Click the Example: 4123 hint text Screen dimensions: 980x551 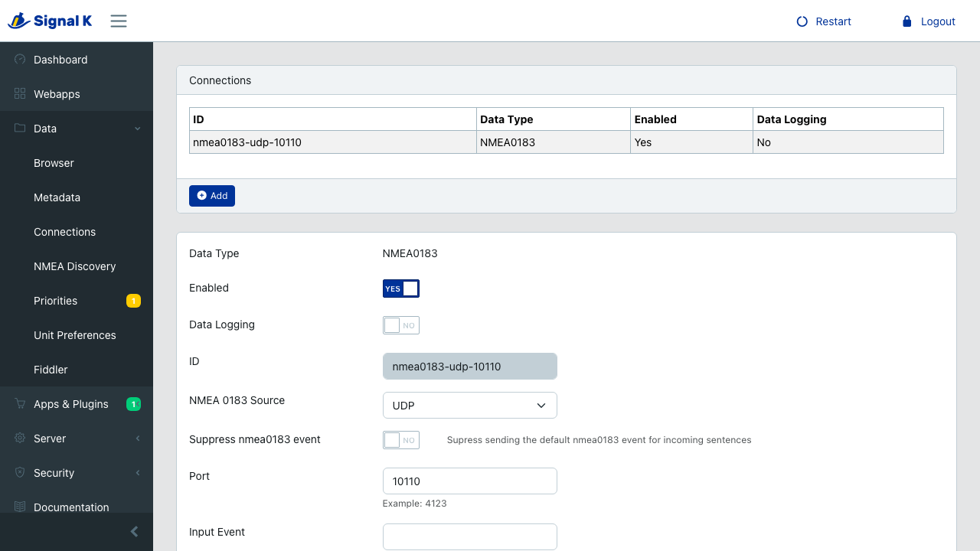pos(415,504)
